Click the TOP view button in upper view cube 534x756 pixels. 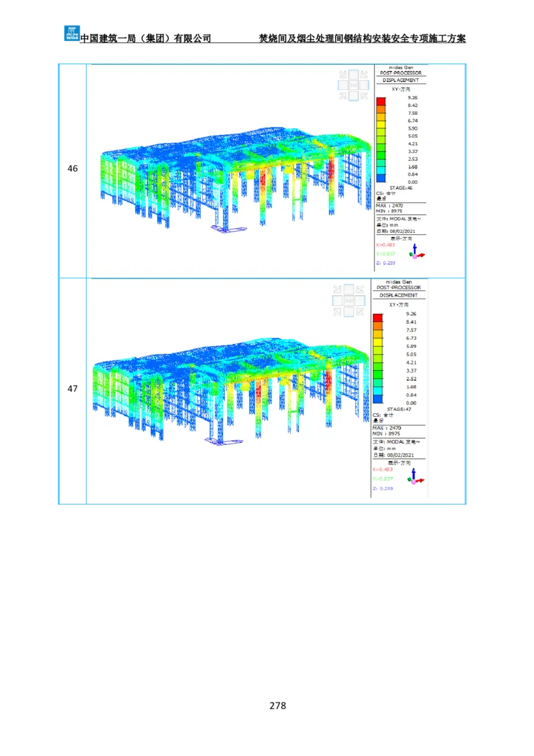(354, 85)
